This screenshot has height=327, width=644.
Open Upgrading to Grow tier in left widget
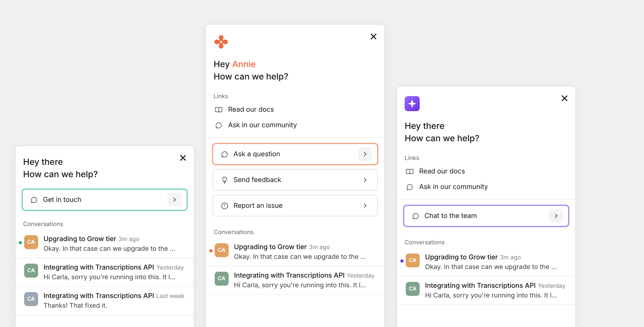tap(105, 244)
